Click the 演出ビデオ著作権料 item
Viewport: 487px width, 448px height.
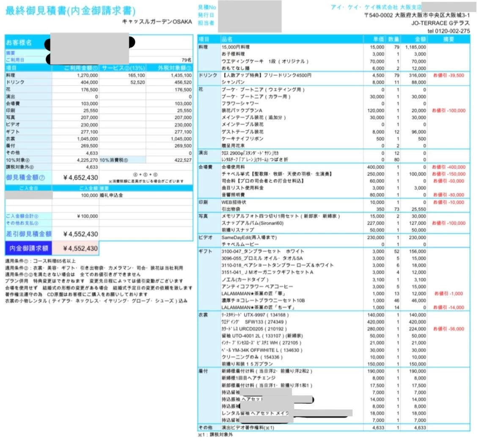click(248, 428)
